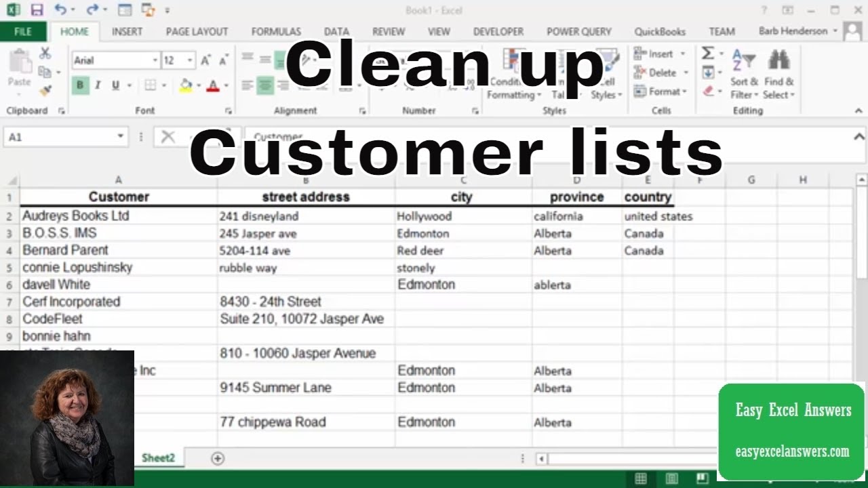Select cell 'Suite 210, 10072 Jasper Ave'
Screen dimensions: 868x488
click(306, 319)
